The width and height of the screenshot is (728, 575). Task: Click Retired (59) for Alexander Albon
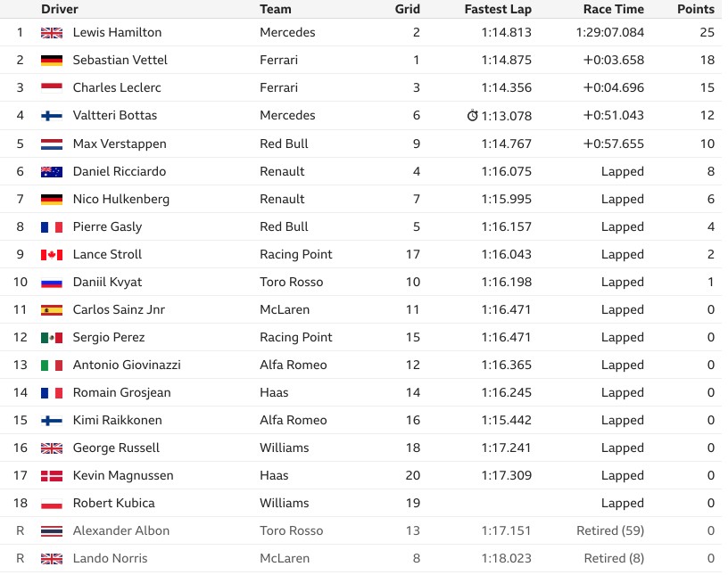click(610, 530)
